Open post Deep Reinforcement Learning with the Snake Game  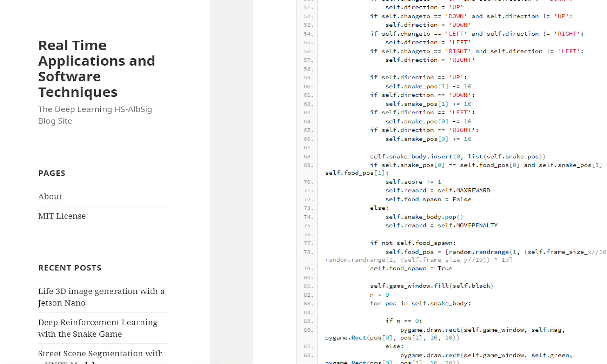[98, 328]
